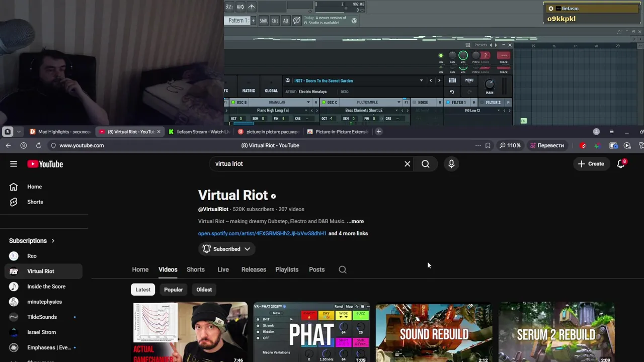The height and width of the screenshot is (362, 644).
Task: Click the YouTube search magnifier button
Action: pyautogui.click(x=426, y=164)
